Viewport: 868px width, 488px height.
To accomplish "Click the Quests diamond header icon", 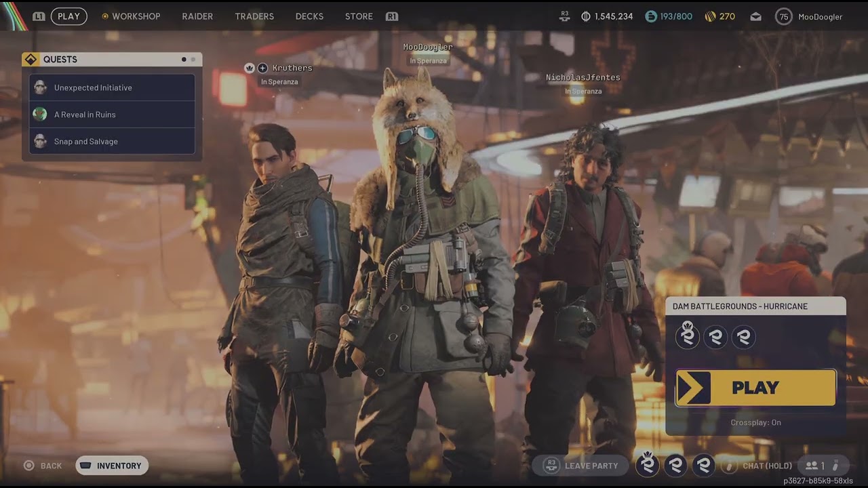I will point(31,60).
